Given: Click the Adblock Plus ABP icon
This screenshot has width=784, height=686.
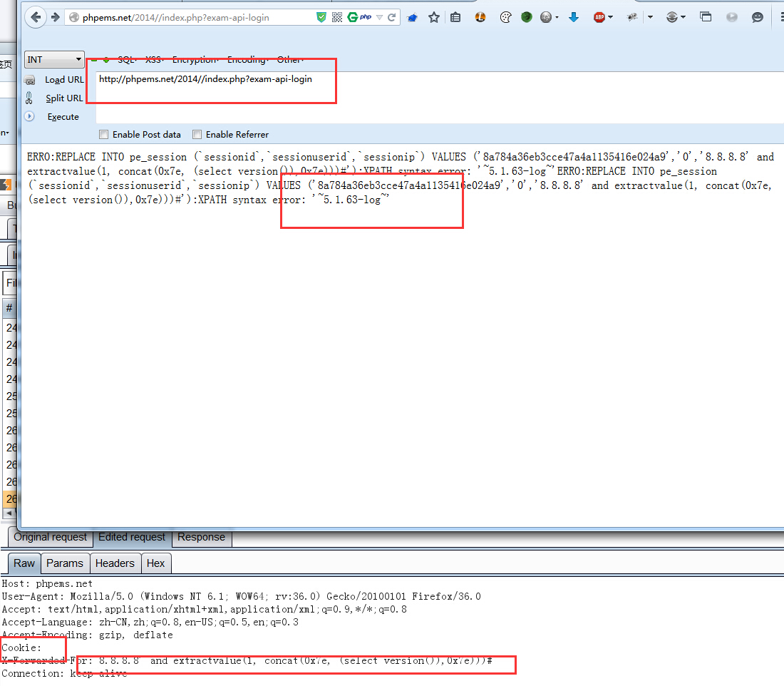Looking at the screenshot, I should [599, 18].
